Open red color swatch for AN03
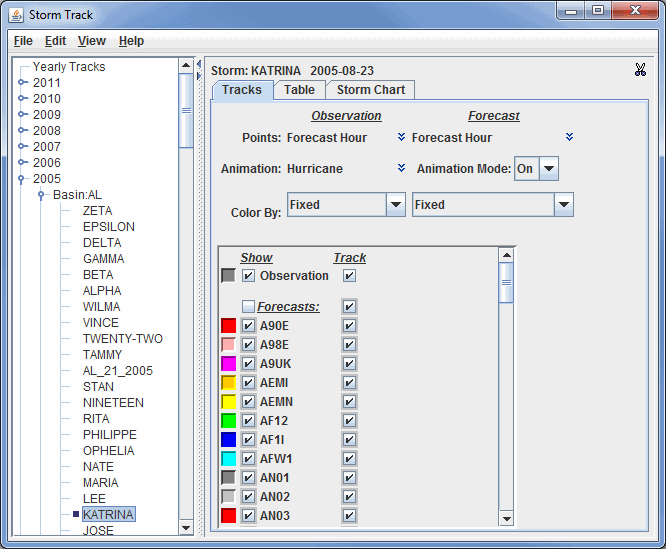 pyautogui.click(x=229, y=515)
